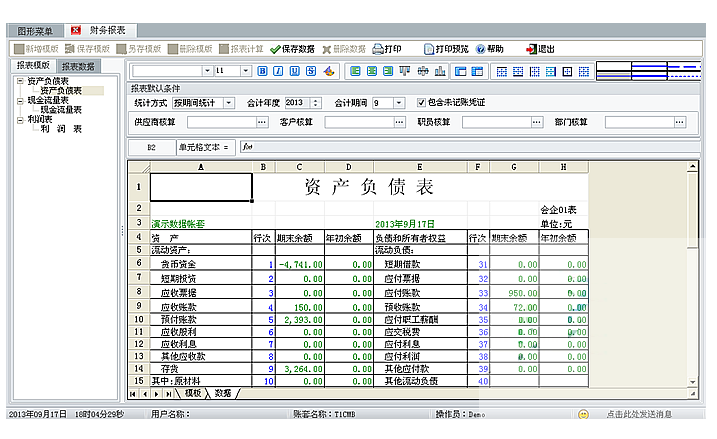Click 删除数据 (delete data) button
The height and width of the screenshot is (439, 717).
344,49
